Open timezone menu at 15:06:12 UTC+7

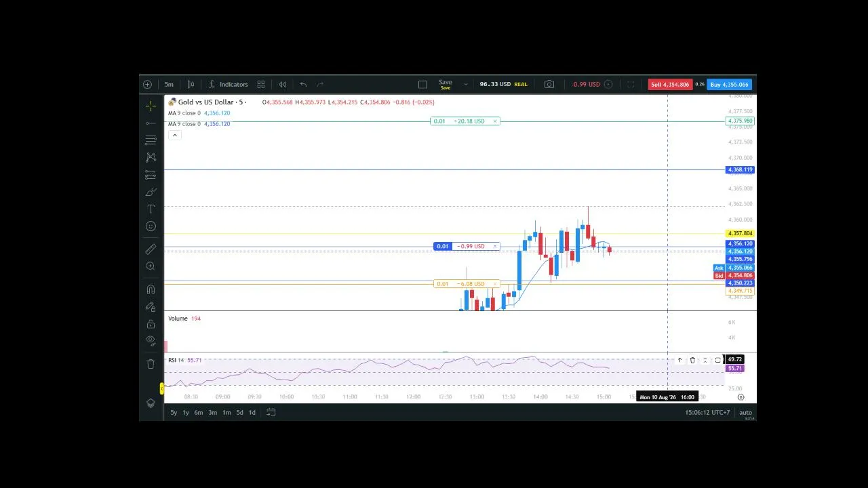pyautogui.click(x=707, y=413)
